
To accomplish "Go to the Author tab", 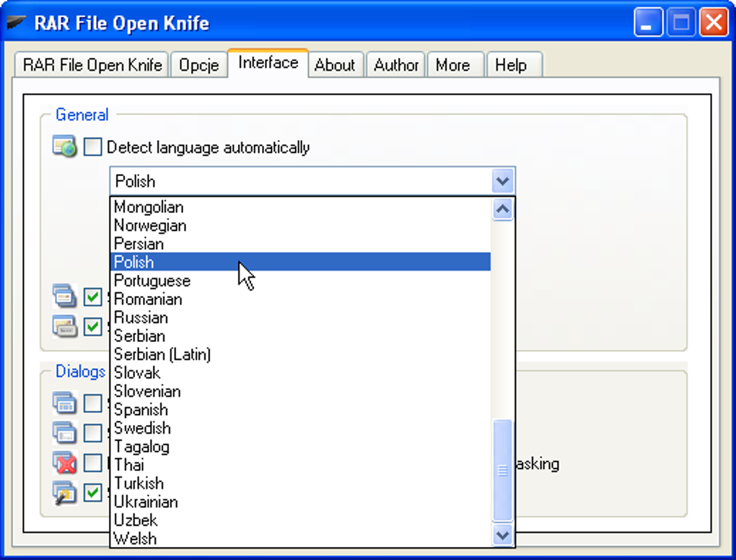I will (x=395, y=65).
